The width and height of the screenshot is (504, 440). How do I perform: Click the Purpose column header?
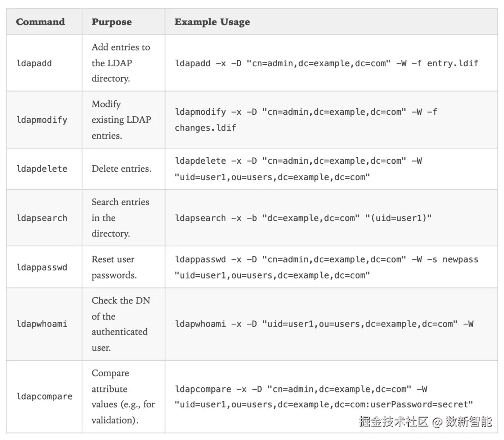coord(112,22)
